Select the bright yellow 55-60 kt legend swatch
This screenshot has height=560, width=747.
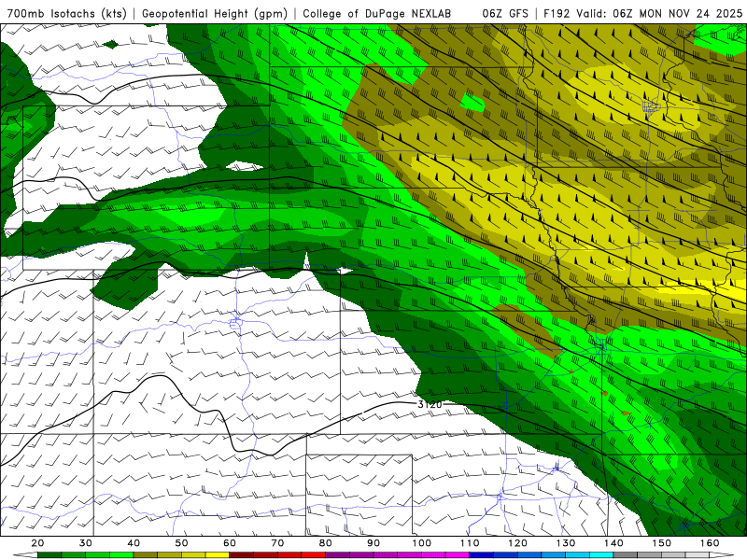pos(218,555)
